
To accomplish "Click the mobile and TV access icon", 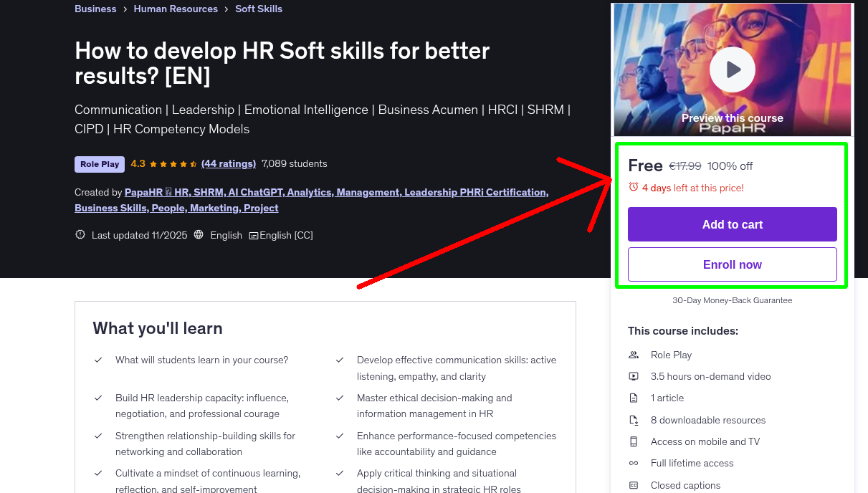I will click(634, 441).
